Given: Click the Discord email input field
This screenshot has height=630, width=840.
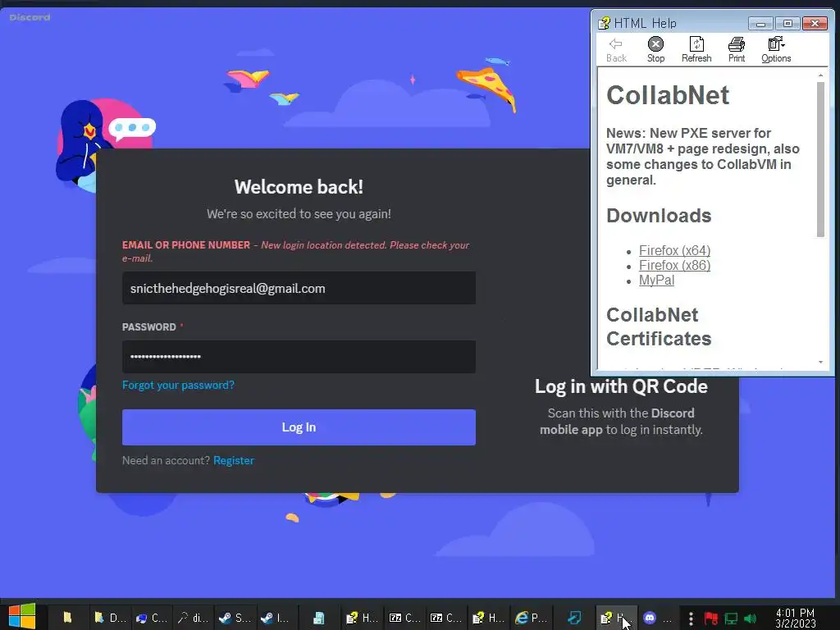Looking at the screenshot, I should (299, 288).
